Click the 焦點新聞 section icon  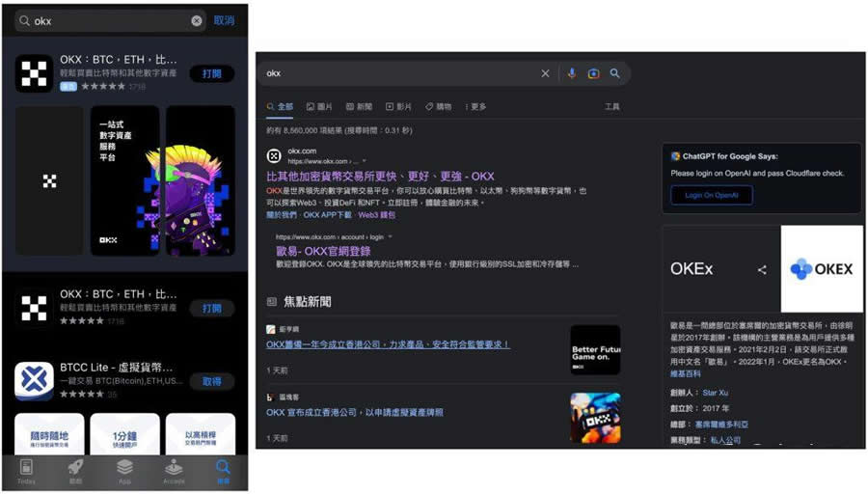pyautogui.click(x=272, y=302)
